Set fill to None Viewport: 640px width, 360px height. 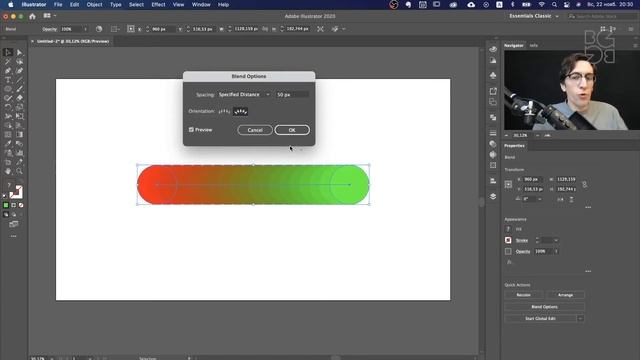(x=21, y=205)
